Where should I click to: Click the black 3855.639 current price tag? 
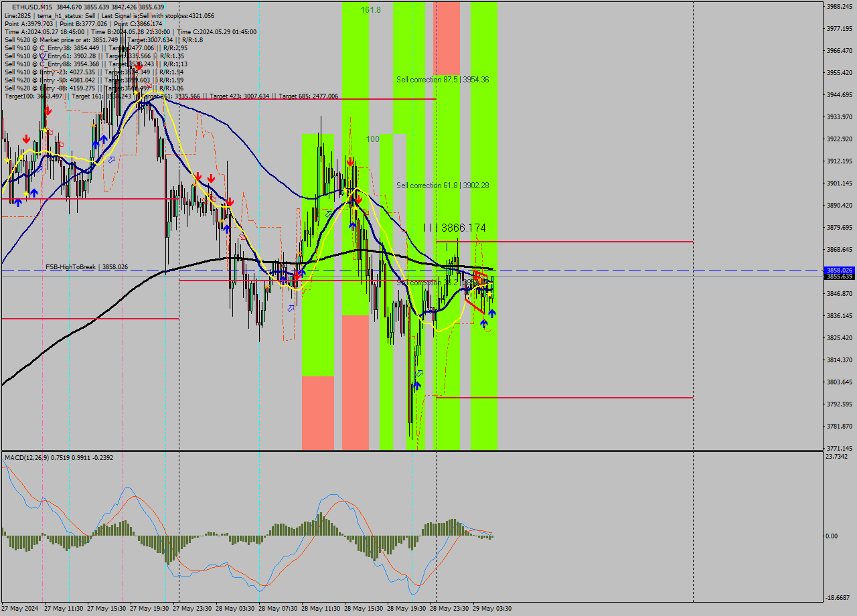click(x=839, y=277)
